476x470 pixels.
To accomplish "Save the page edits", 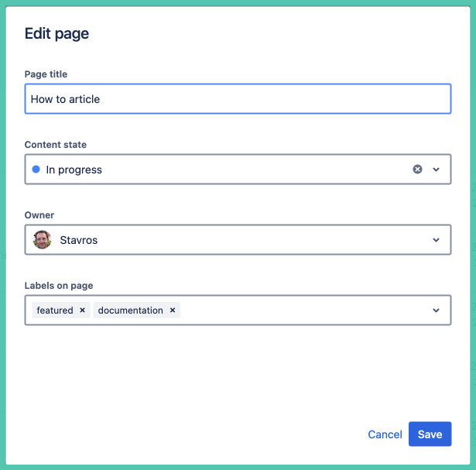I will tap(430, 434).
